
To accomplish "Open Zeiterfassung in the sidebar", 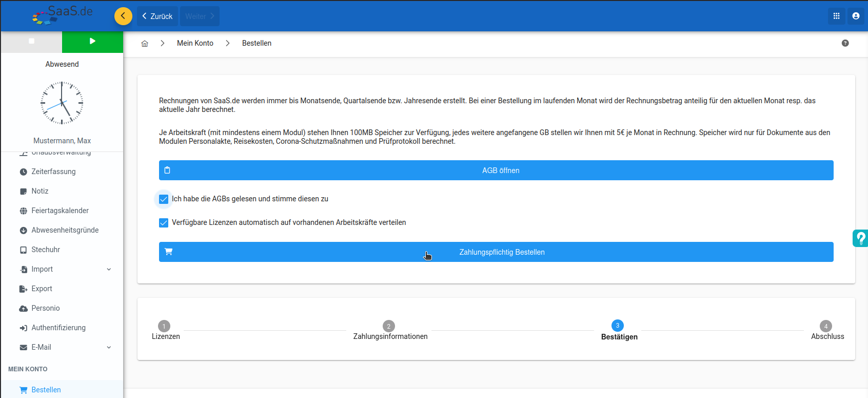I will point(53,172).
